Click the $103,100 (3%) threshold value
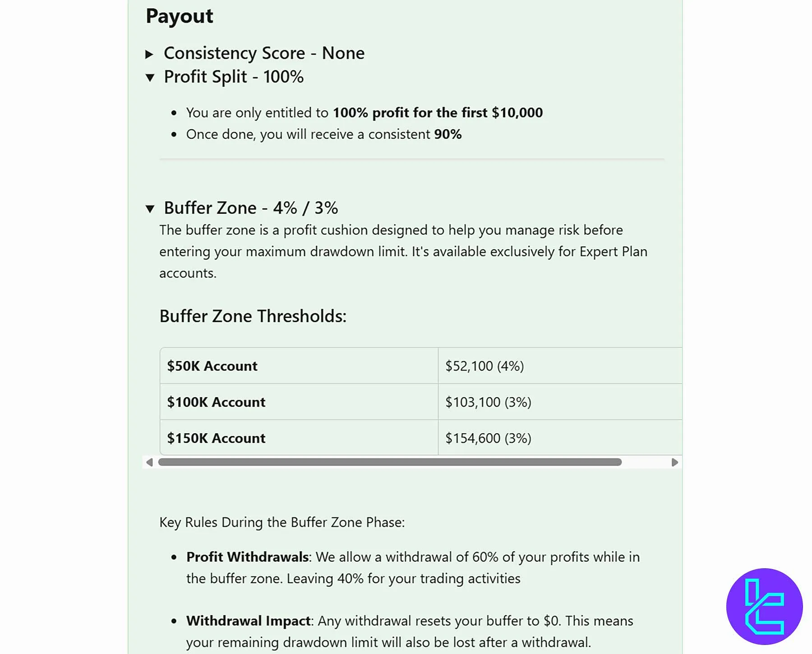The height and width of the screenshot is (654, 812). pyautogui.click(x=488, y=402)
